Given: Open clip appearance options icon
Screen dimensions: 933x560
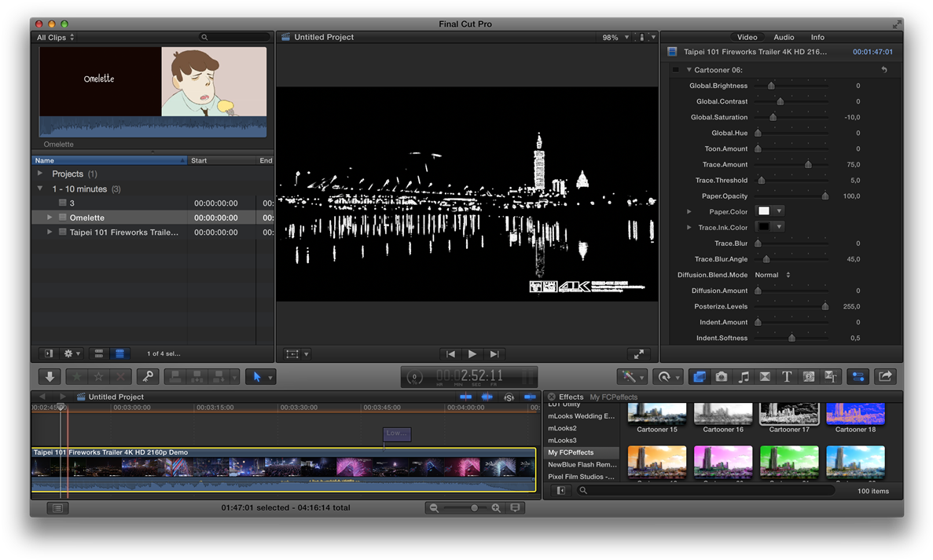Looking at the screenshot, I should (516, 507).
